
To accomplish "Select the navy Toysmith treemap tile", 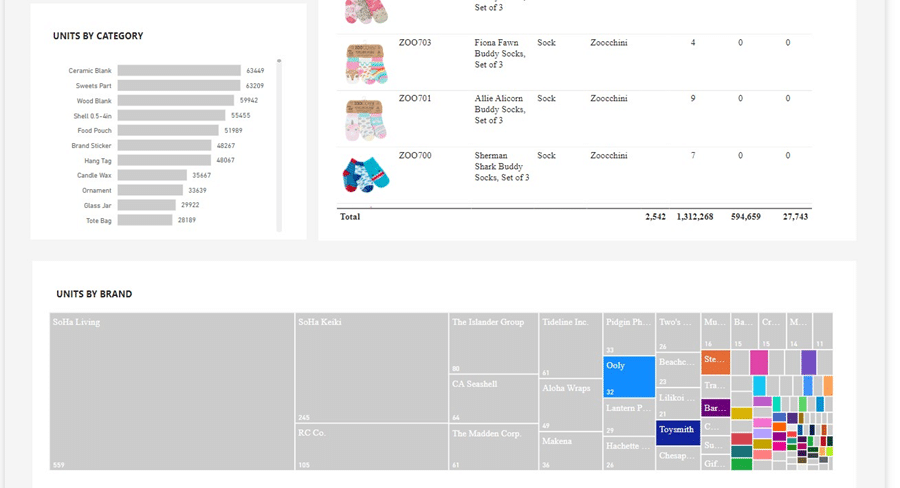I will (x=678, y=433).
